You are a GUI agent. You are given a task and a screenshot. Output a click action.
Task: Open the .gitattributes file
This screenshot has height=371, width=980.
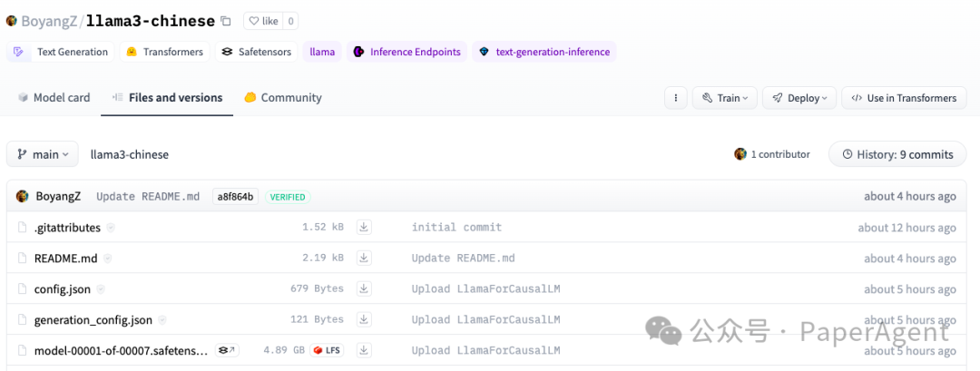pyautogui.click(x=67, y=228)
